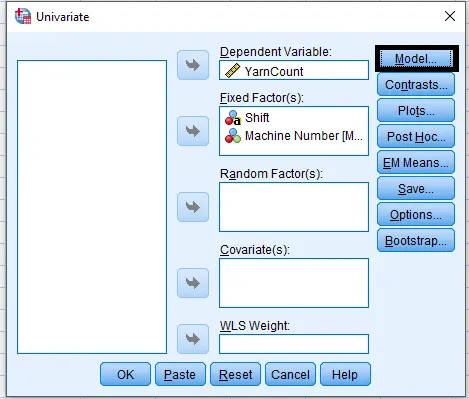Image resolution: width=469 pixels, height=399 pixels.
Task: Click inside the Random Factor(s) list box
Action: coord(294,207)
